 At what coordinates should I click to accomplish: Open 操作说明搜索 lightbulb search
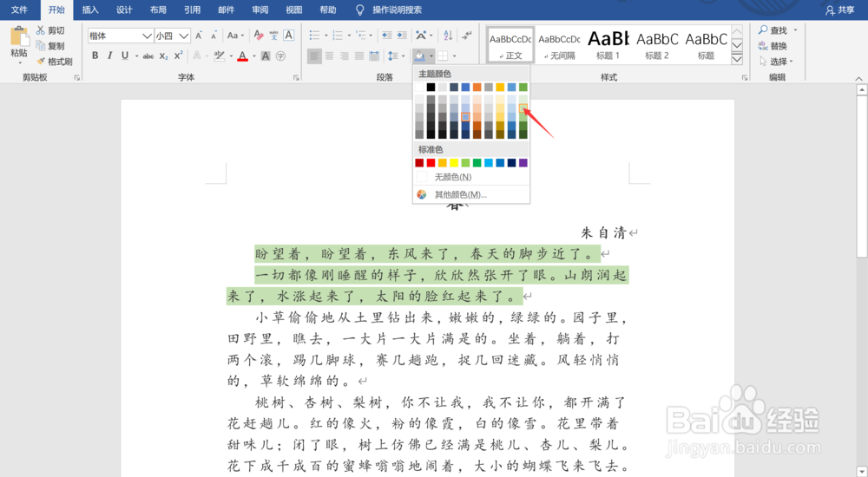tap(389, 10)
